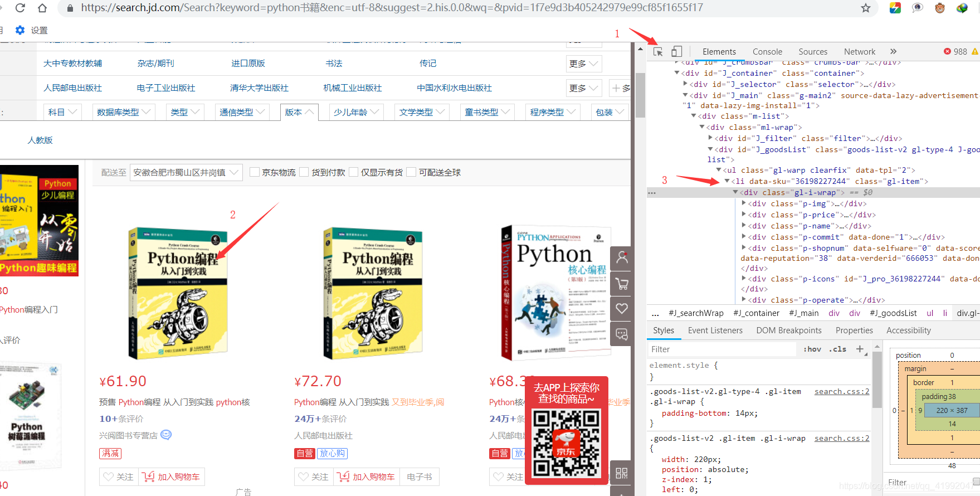This screenshot has width=980, height=496.
Task: Show more DevTools tabs chevron
Action: pos(894,51)
